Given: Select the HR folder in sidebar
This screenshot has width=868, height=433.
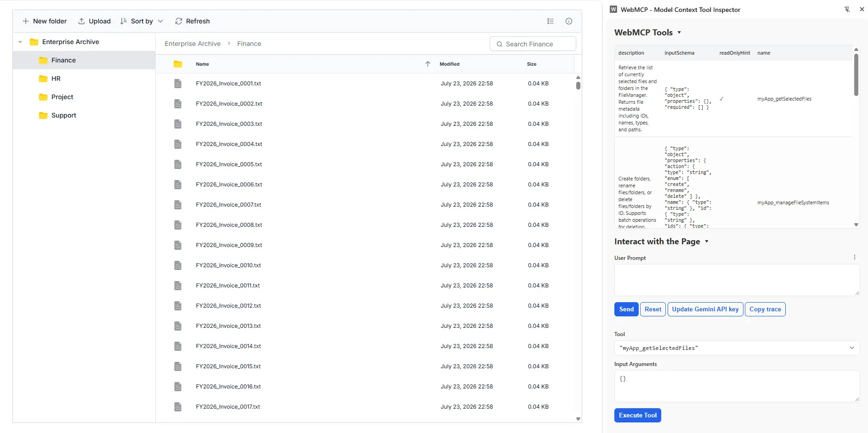Looking at the screenshot, I should pos(84,79).
